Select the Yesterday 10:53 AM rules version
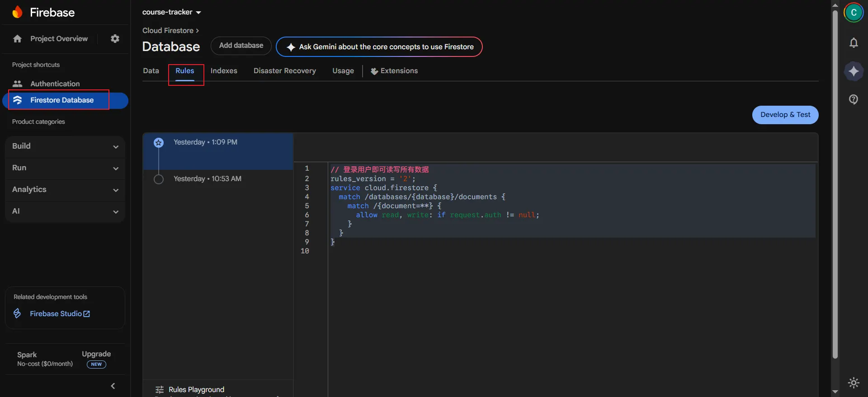868x397 pixels. (207, 179)
